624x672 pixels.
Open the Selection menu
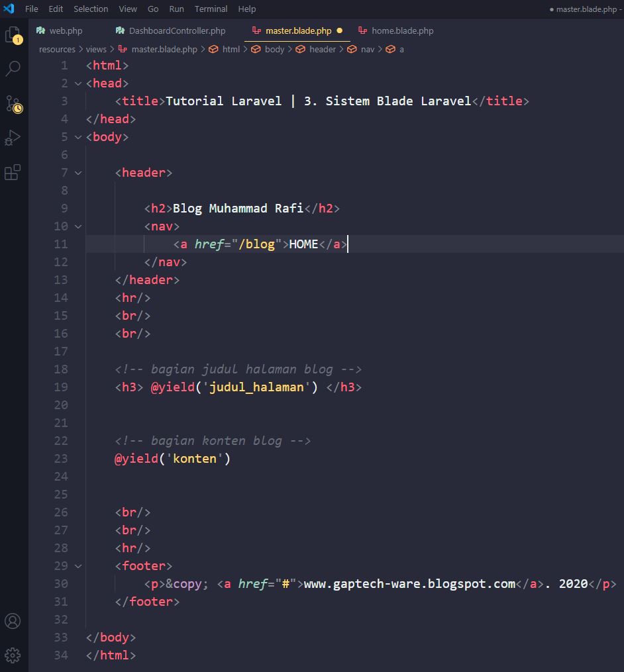pyautogui.click(x=91, y=9)
